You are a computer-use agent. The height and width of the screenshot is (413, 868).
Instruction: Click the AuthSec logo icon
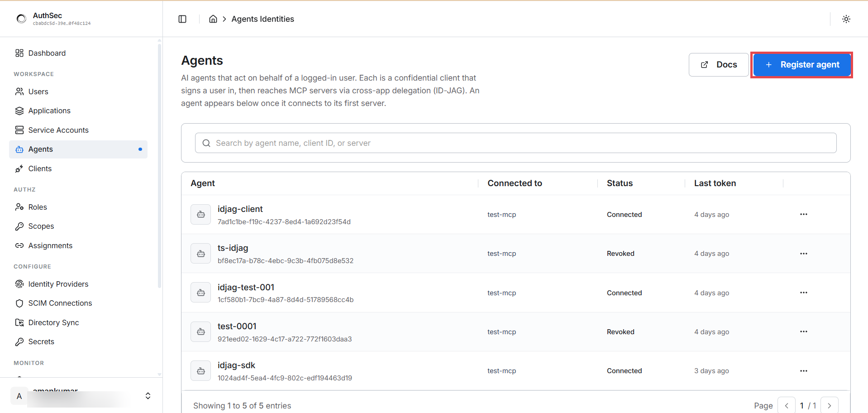point(21,19)
